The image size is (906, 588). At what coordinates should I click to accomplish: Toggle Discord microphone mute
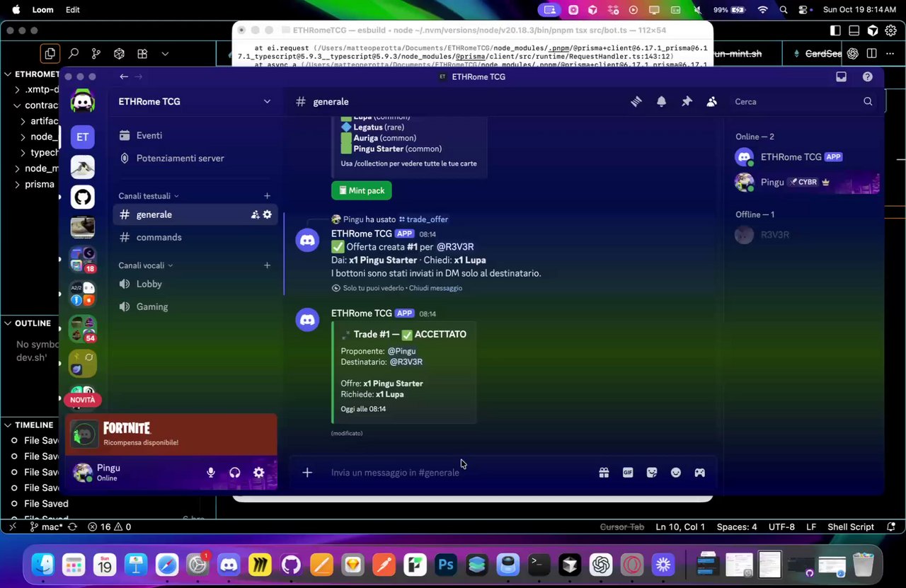tap(211, 473)
